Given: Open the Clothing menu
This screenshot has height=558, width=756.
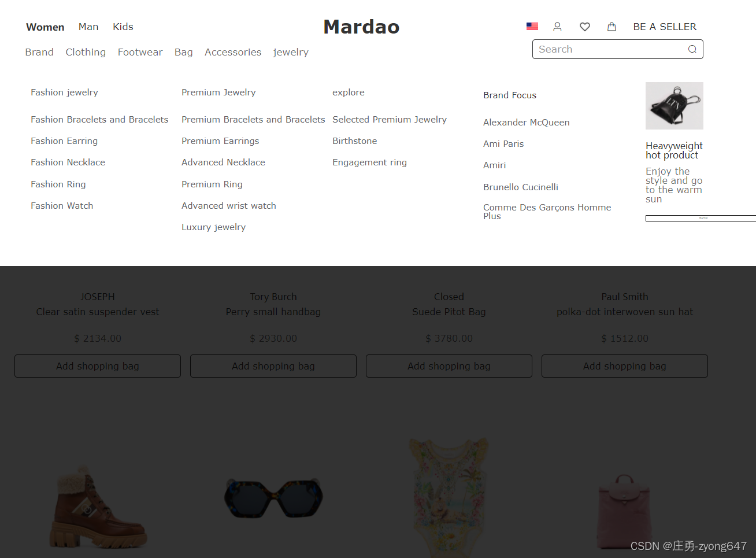Looking at the screenshot, I should click(86, 52).
